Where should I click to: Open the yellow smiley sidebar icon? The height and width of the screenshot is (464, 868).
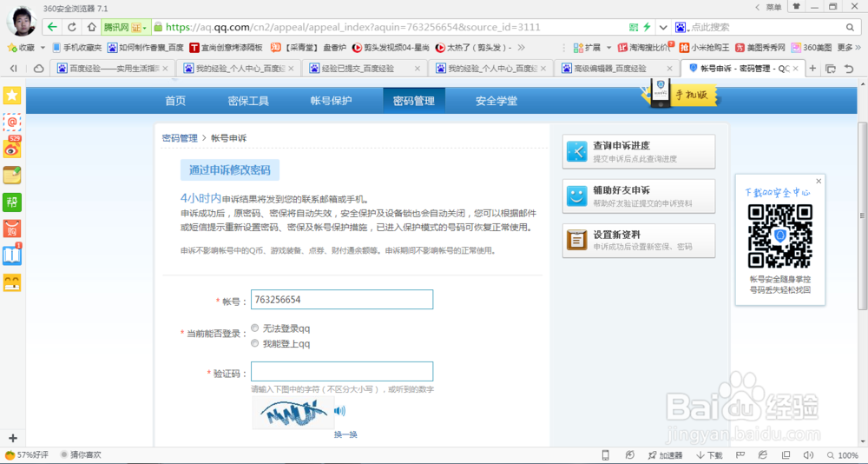12,282
